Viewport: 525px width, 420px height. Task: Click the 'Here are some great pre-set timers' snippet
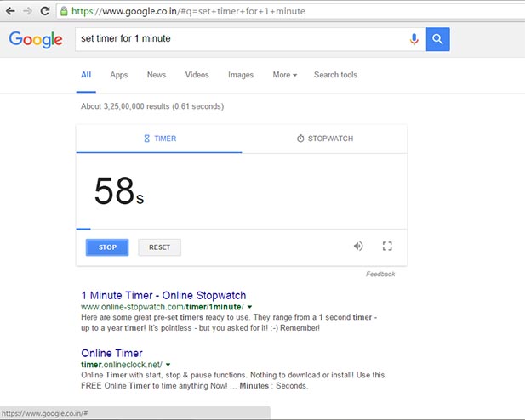click(x=229, y=322)
